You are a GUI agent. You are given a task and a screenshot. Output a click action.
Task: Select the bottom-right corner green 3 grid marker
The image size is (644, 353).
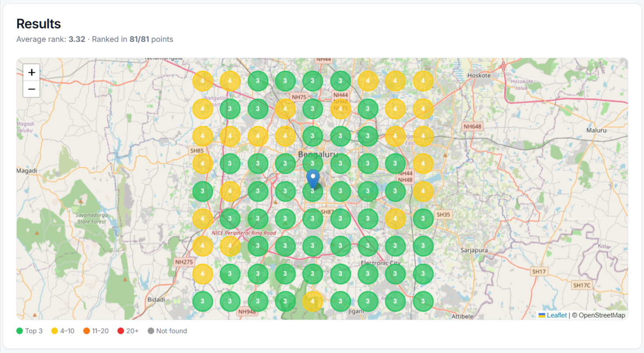click(x=423, y=301)
